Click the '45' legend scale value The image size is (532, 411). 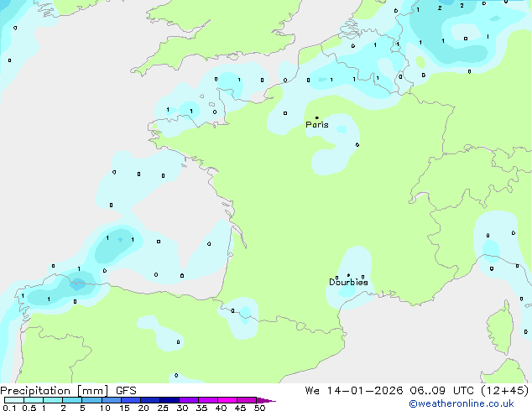pyautogui.click(x=240, y=408)
